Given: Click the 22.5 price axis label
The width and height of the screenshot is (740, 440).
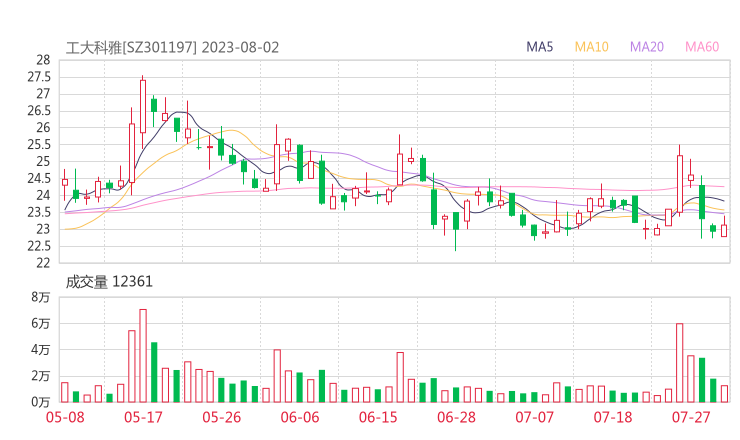Looking at the screenshot, I should click(39, 246).
